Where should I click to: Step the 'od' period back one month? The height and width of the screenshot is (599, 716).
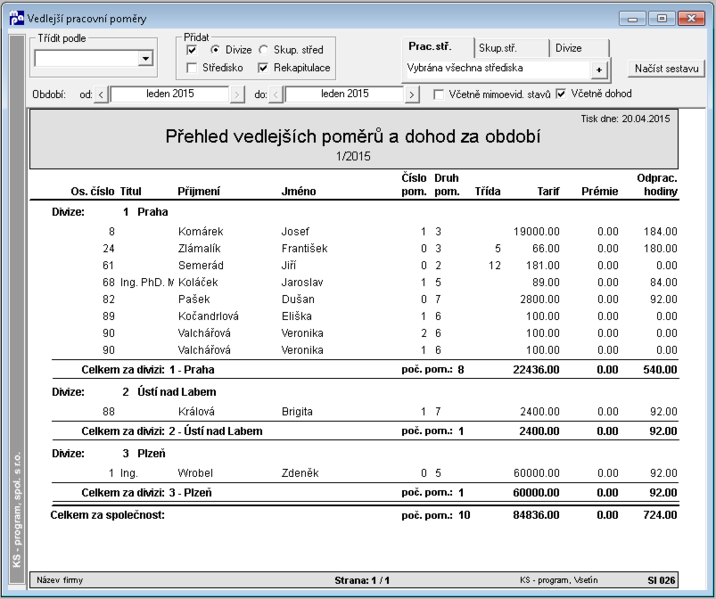(101, 95)
